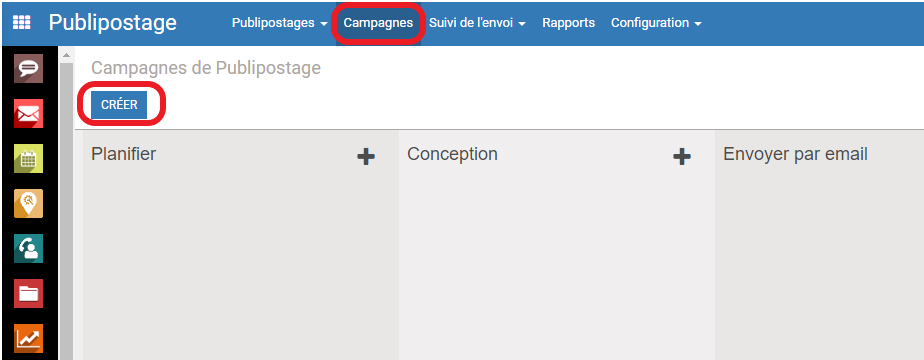Open the Rapports menu item

(569, 23)
